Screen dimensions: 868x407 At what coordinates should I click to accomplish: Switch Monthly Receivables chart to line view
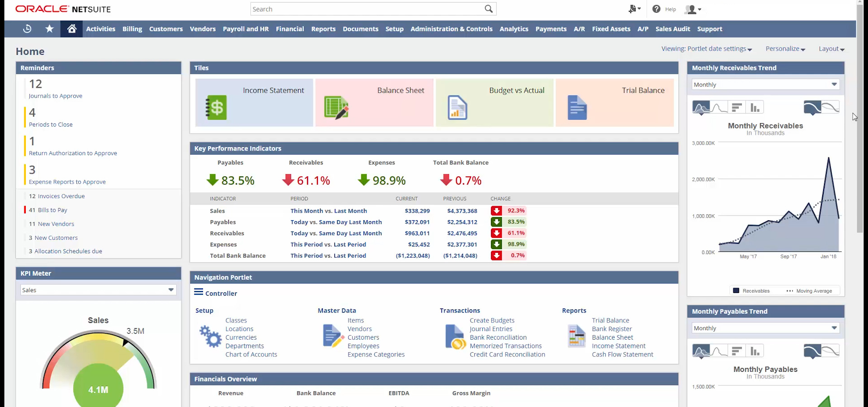(719, 108)
